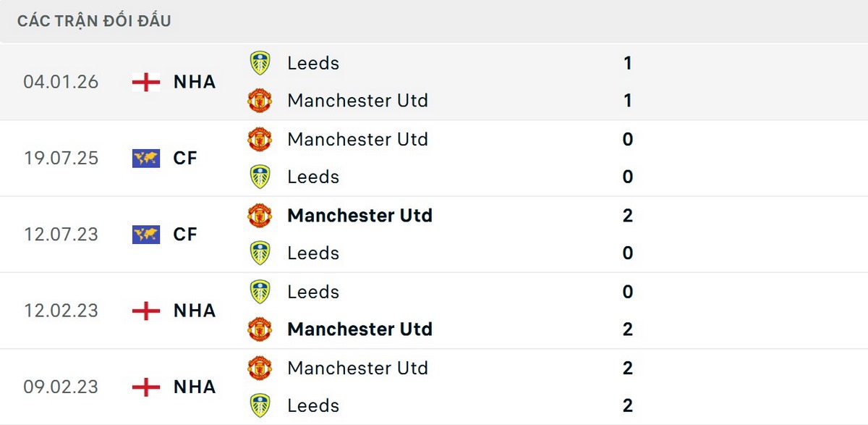Select the Manchester Utd logo in the 12.07.23 match
The image size is (868, 425).
(x=259, y=215)
